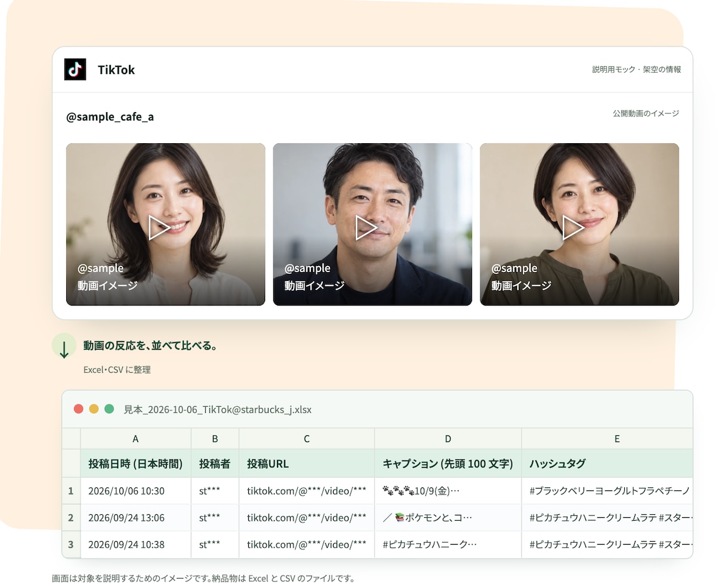Image resolution: width=728 pixels, height=584 pixels.
Task: Select column C header
Action: [x=307, y=438]
